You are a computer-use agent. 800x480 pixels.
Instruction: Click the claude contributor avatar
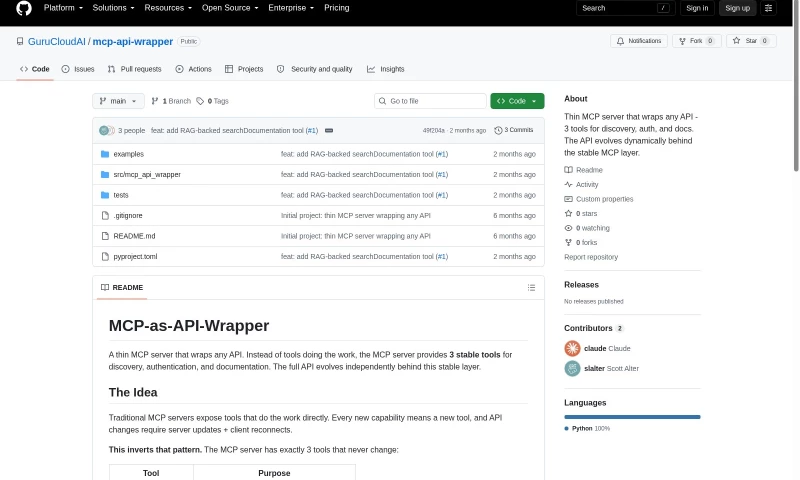(572, 348)
